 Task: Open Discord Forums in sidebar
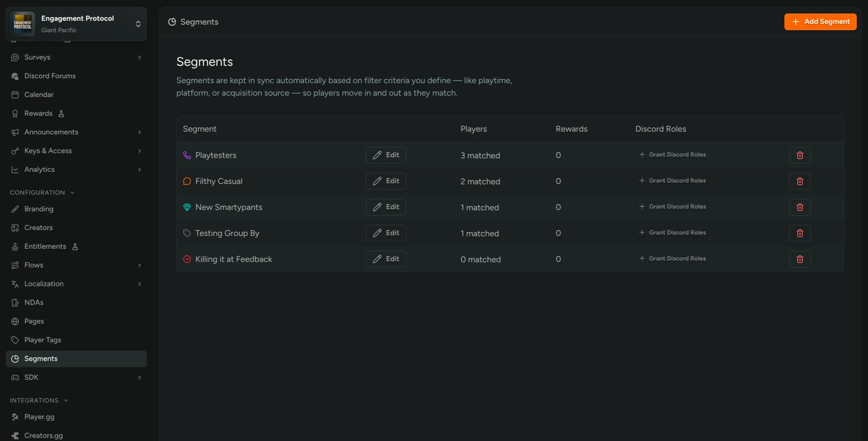[76, 76]
